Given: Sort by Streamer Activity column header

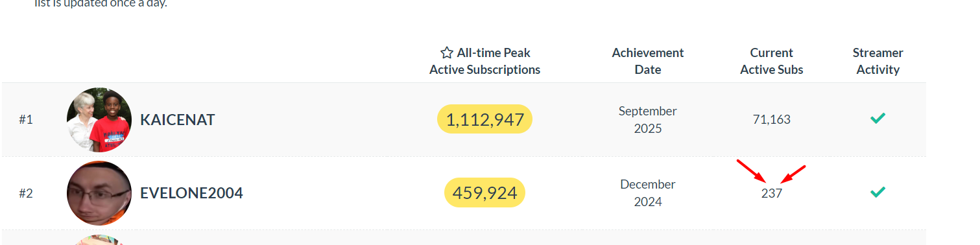Looking at the screenshot, I should coord(878,61).
